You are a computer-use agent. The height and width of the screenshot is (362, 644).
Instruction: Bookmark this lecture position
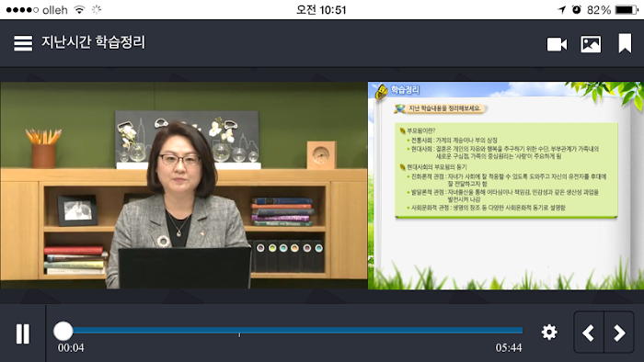(x=625, y=43)
